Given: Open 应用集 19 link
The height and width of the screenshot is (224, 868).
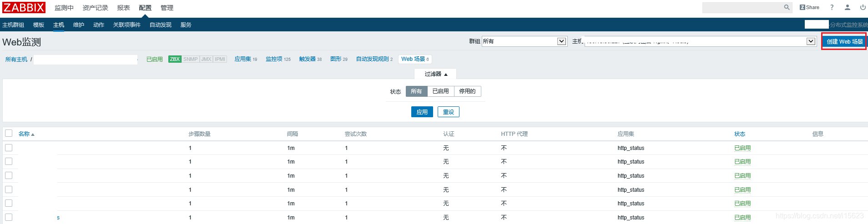Looking at the screenshot, I should [x=246, y=59].
